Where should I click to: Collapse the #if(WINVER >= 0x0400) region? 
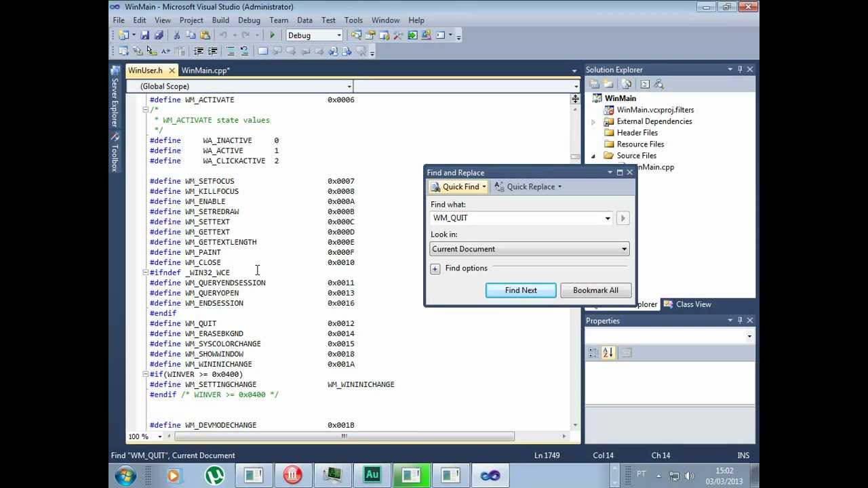[145, 374]
